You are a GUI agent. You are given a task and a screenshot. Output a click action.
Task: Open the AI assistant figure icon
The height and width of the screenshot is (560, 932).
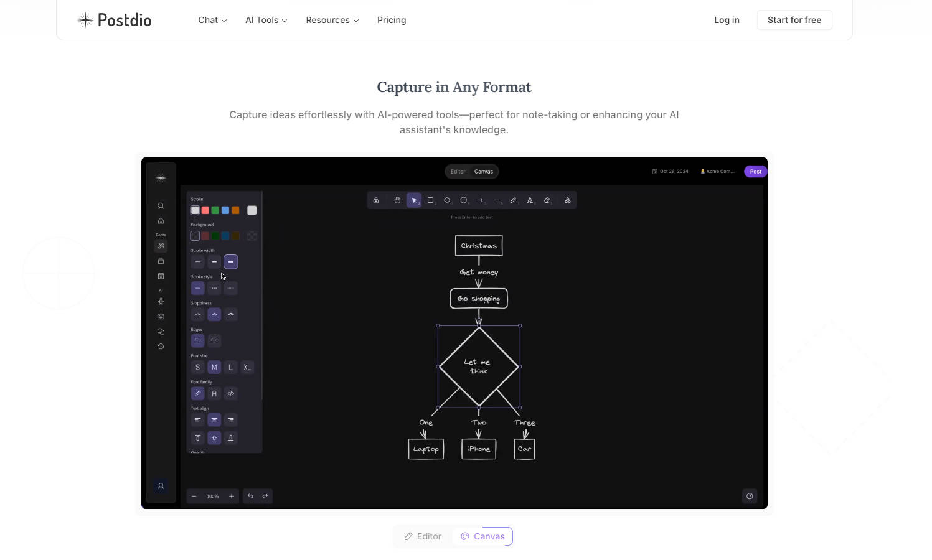tap(161, 302)
